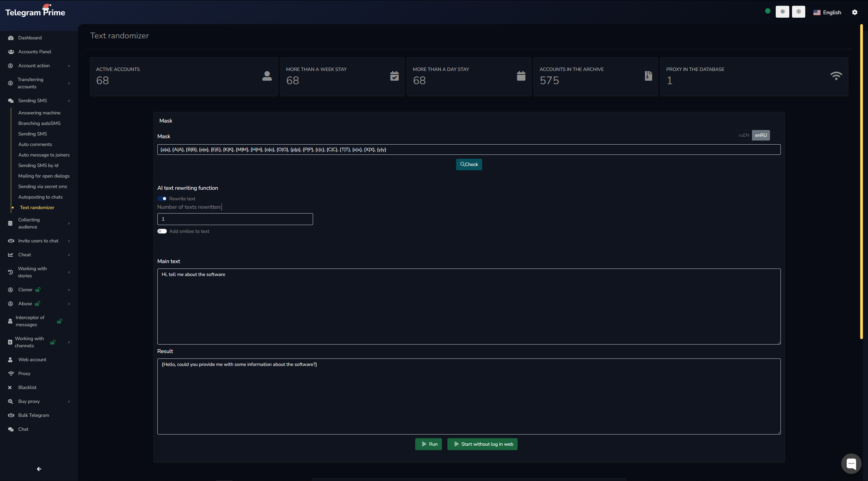Disable the Rewrite text toggle

tap(162, 199)
